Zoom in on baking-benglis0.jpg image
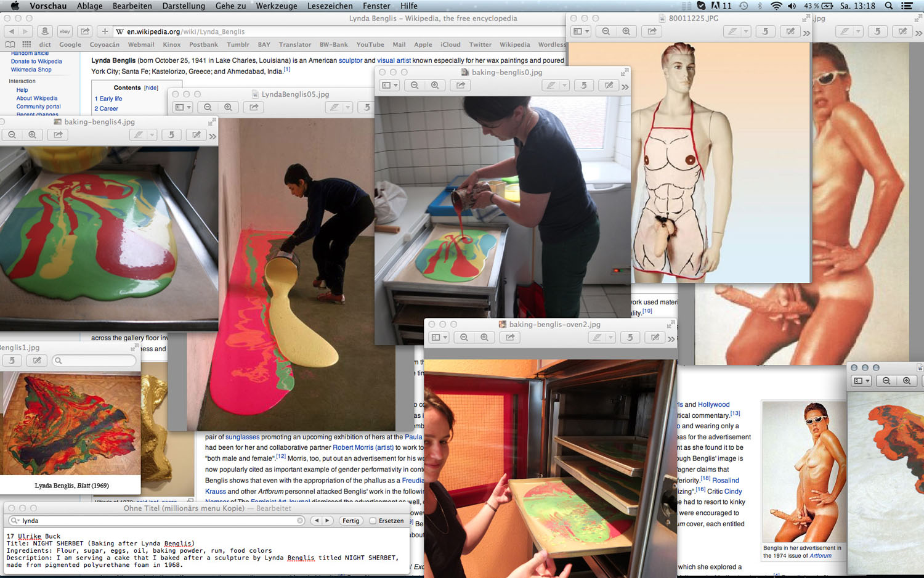Viewport: 924px width, 578px height. (x=435, y=86)
